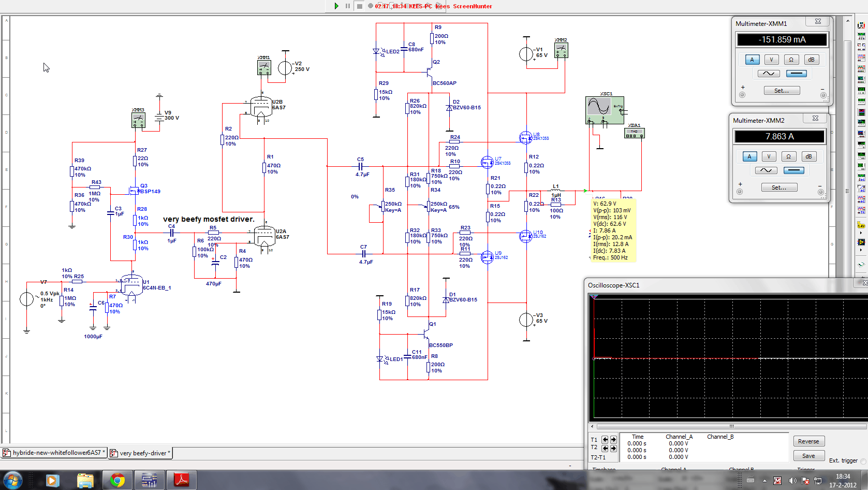Move oscilloscope cursor T2 right
868x490 pixels.
pos(613,449)
